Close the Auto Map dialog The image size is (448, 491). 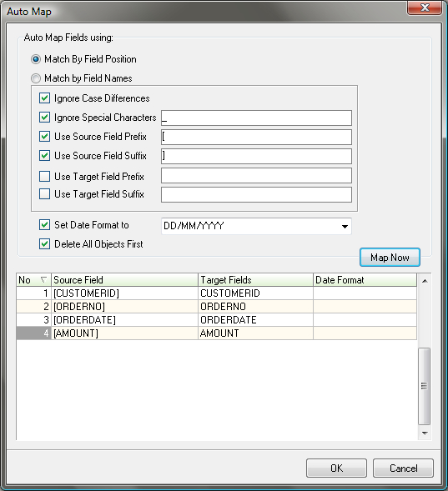point(425,8)
